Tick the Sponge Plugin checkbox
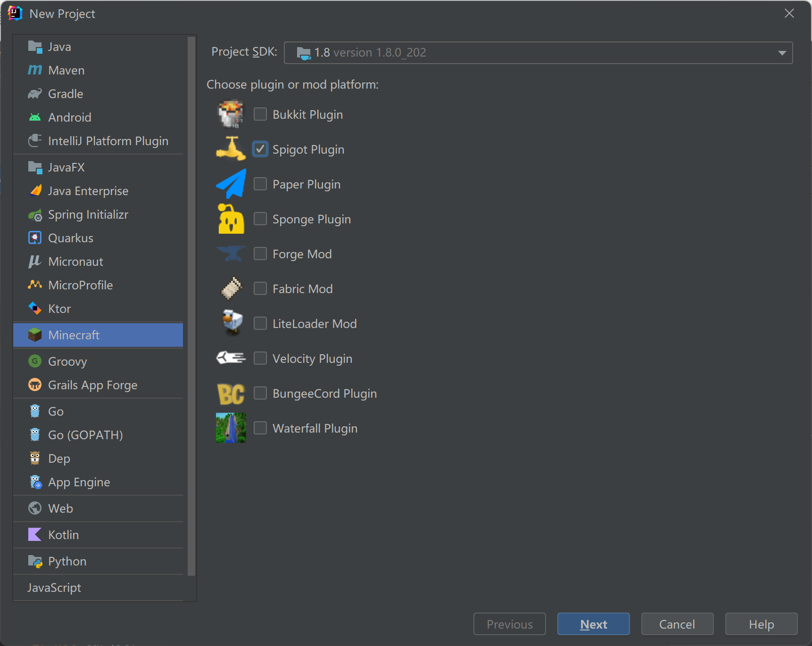Viewport: 812px width, 646px height. click(x=260, y=219)
